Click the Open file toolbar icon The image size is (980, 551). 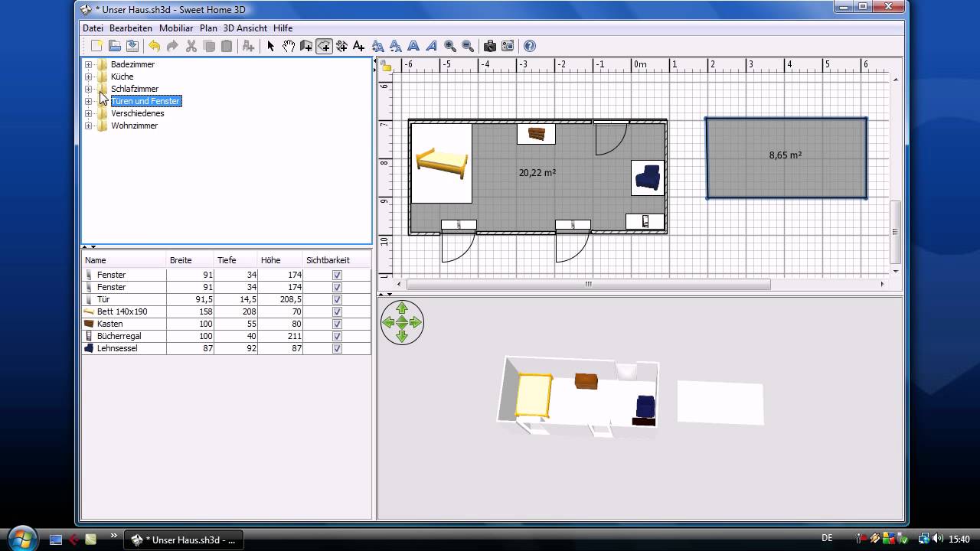click(x=115, y=46)
